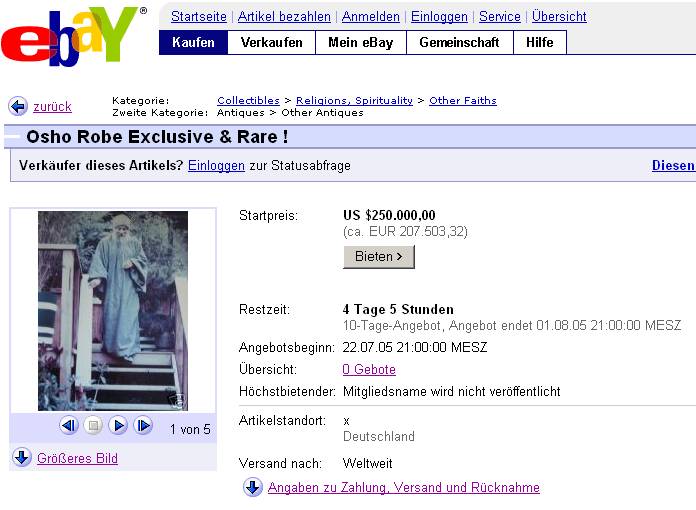This screenshot has height=510, width=696.
Task: Stop the image slideshow
Action: pos(93,426)
